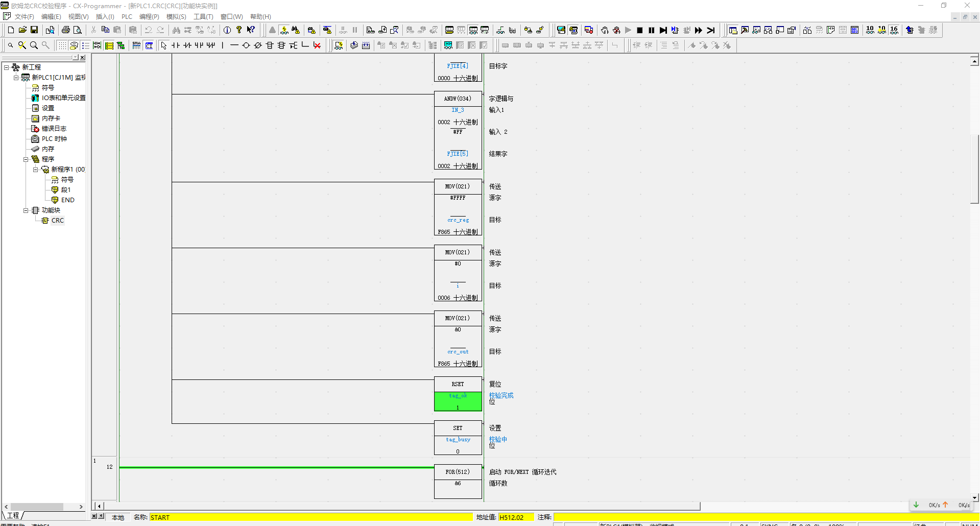Select the new coil tool

coord(246,45)
